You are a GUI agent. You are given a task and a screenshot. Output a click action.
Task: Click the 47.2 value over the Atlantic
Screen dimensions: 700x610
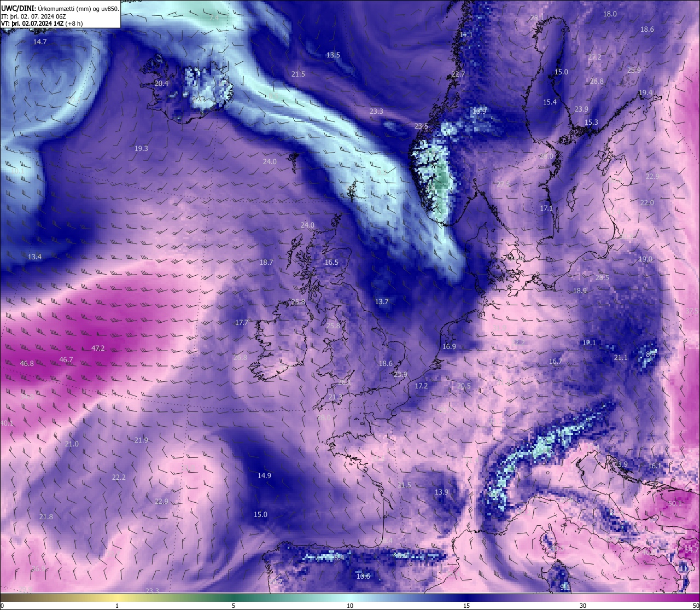click(x=98, y=348)
